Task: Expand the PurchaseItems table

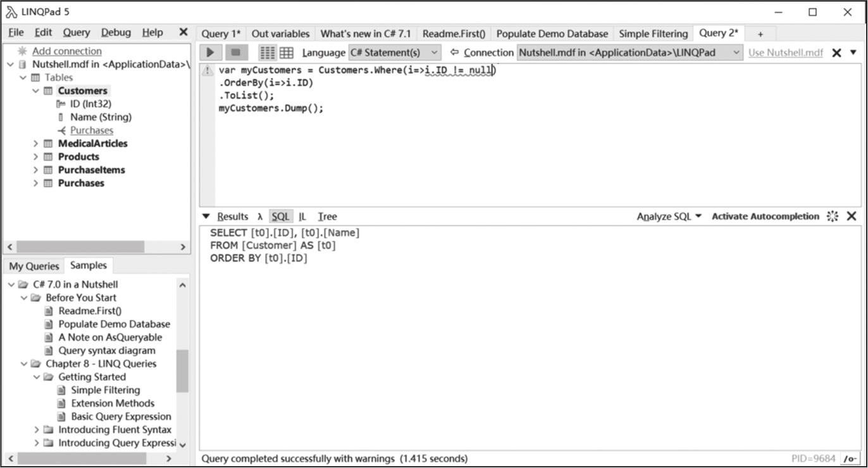Action: tap(36, 170)
